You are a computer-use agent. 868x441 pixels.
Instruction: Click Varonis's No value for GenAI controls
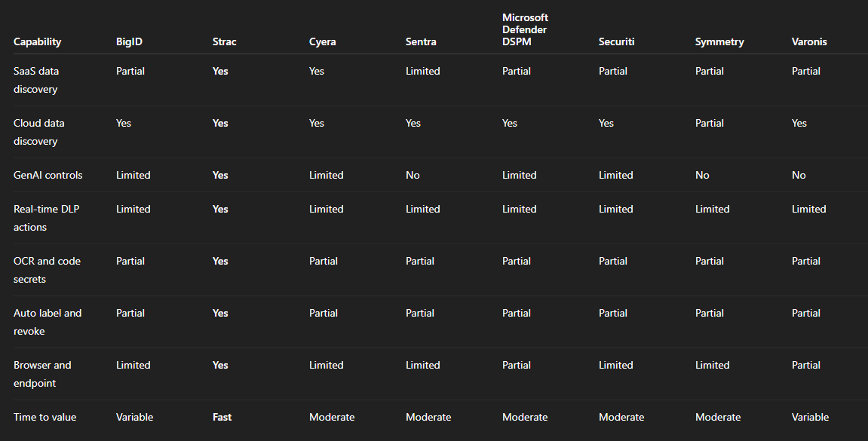coord(799,176)
